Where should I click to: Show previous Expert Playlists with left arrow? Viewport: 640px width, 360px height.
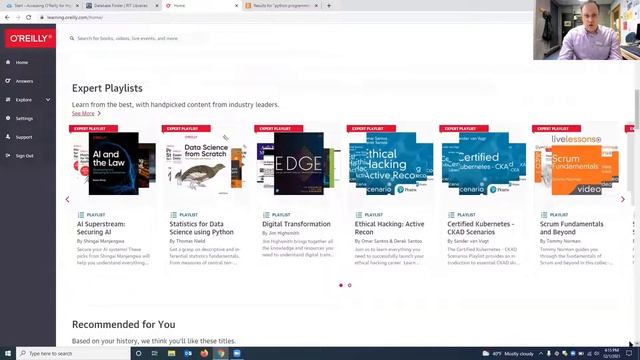(x=67, y=200)
